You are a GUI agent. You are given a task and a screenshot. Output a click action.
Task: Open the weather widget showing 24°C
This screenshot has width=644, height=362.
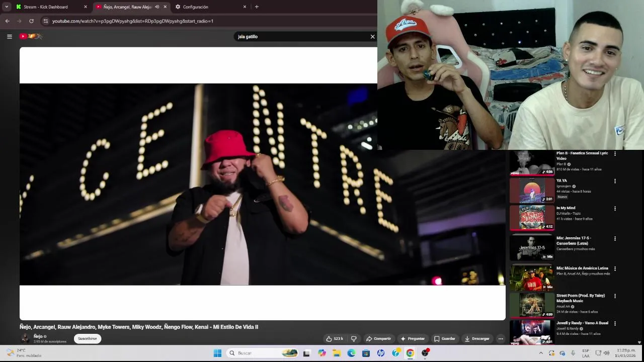(x=24, y=353)
